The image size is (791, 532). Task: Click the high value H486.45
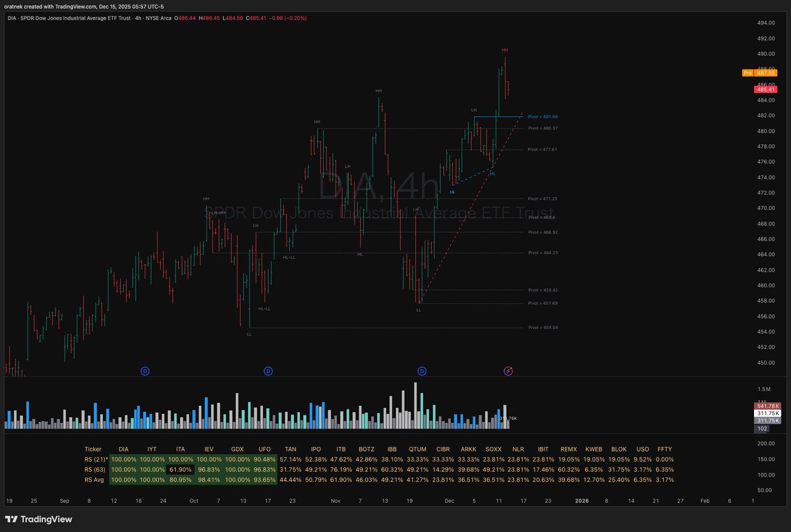(210, 18)
